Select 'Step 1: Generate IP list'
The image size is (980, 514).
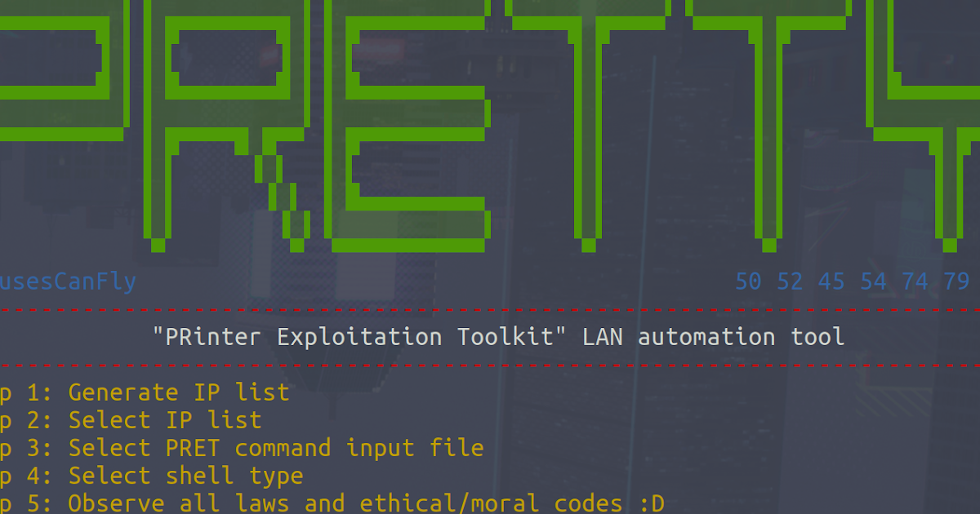click(147, 392)
